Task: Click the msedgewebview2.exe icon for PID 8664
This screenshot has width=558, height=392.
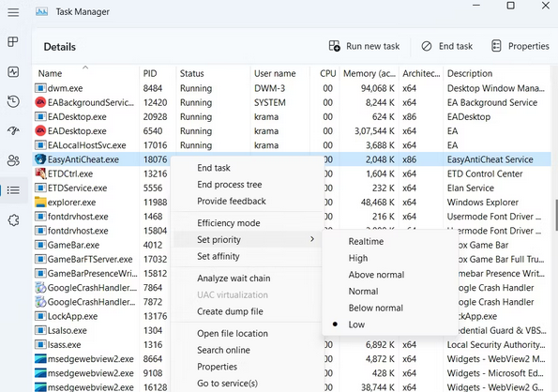Action: (x=40, y=358)
